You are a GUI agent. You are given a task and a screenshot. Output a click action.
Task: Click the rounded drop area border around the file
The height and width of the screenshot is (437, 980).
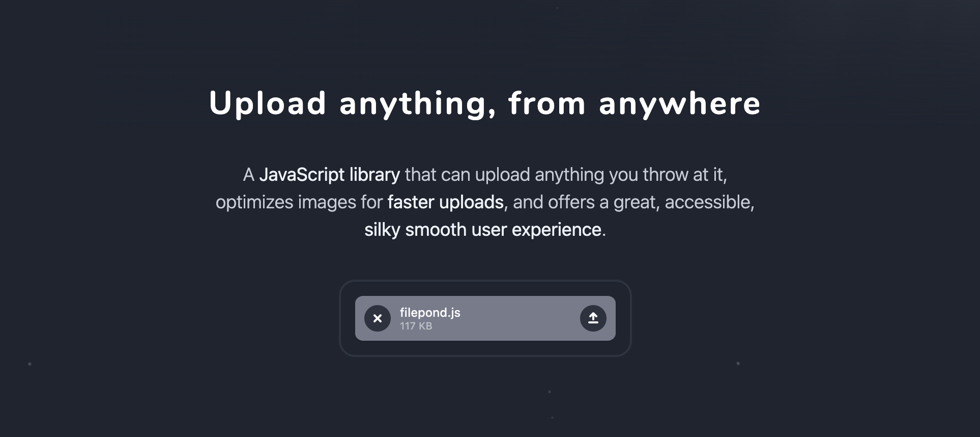click(x=485, y=281)
